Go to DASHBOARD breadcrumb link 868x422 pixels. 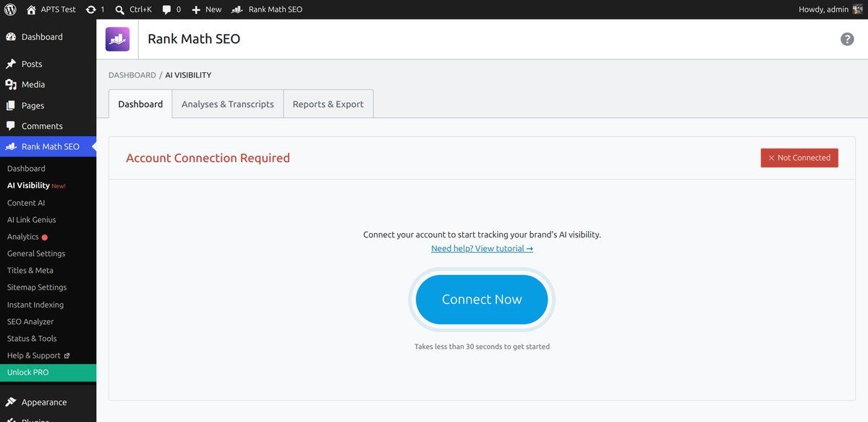click(132, 75)
